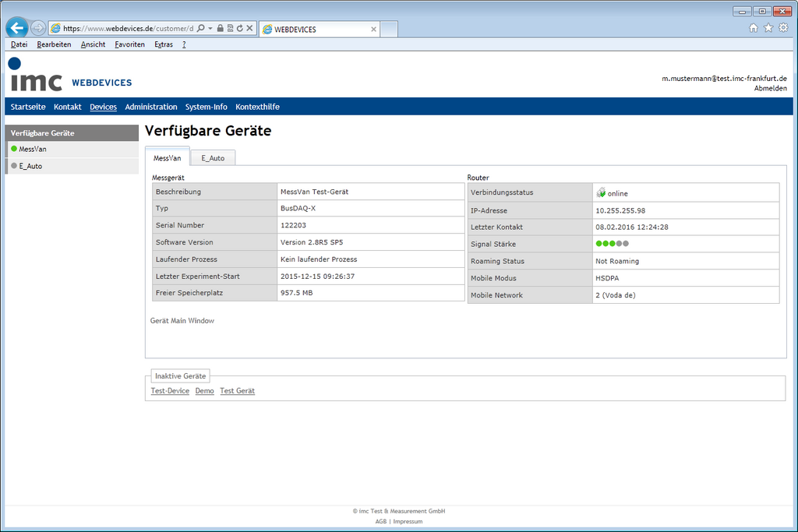This screenshot has width=798, height=532.
Task: Navigate back with the back arrow
Action: pos(16,27)
